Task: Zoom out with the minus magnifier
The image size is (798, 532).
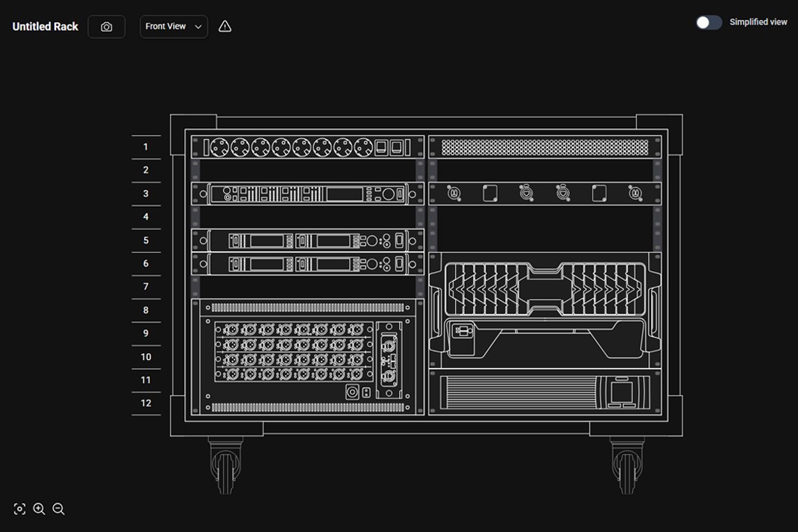Action: (x=58, y=508)
